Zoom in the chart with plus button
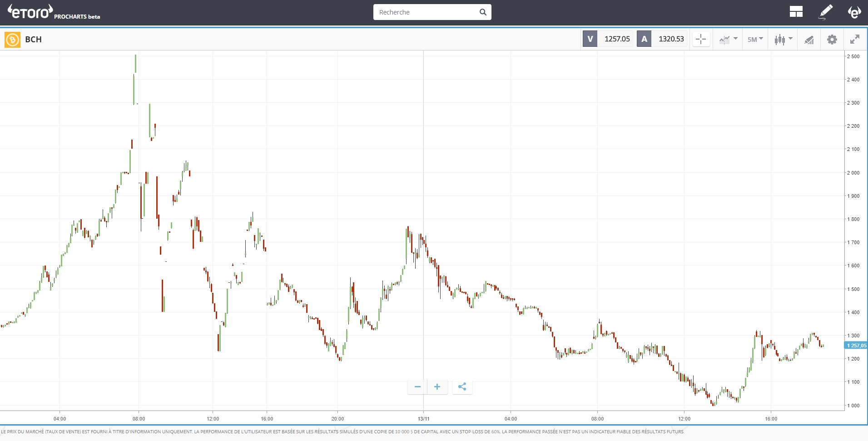 (x=437, y=387)
